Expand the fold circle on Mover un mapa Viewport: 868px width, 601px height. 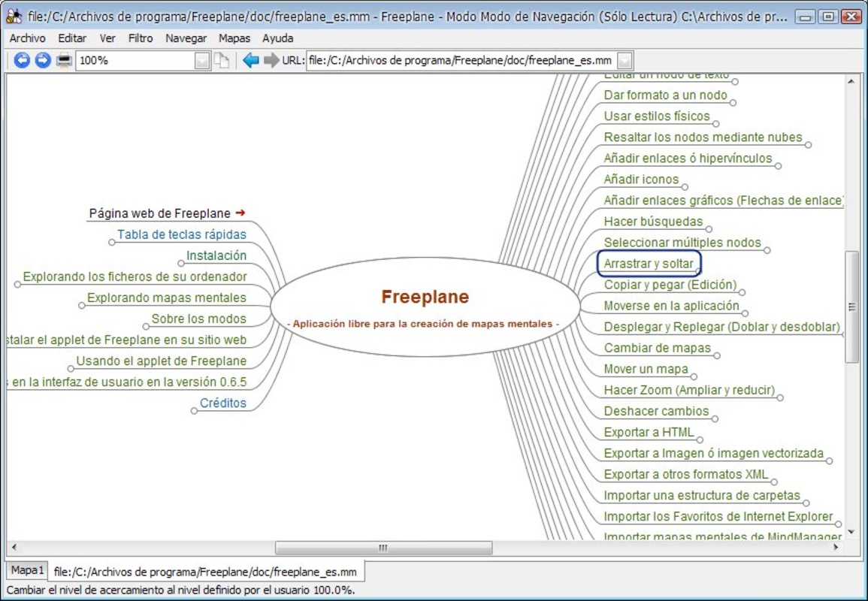[x=694, y=377]
